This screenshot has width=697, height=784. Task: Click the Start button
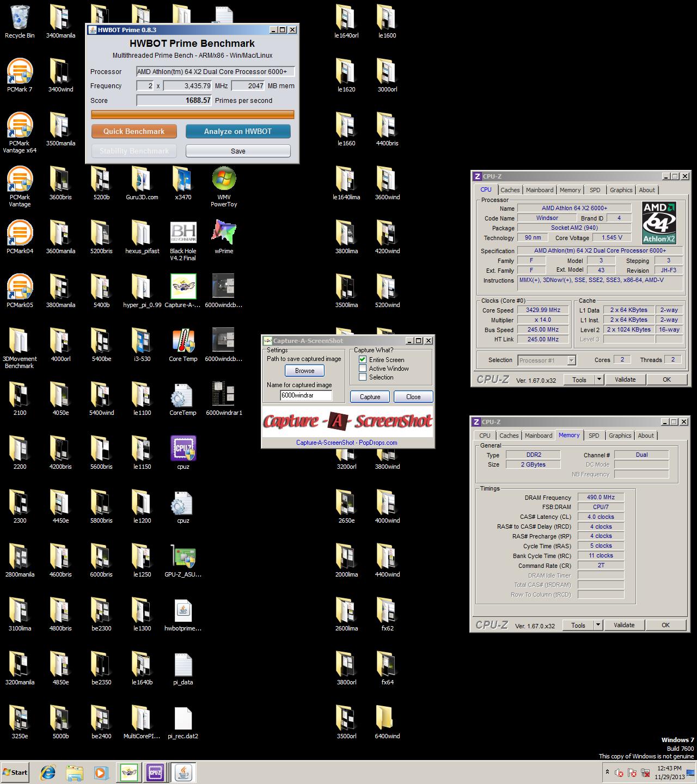[15, 772]
